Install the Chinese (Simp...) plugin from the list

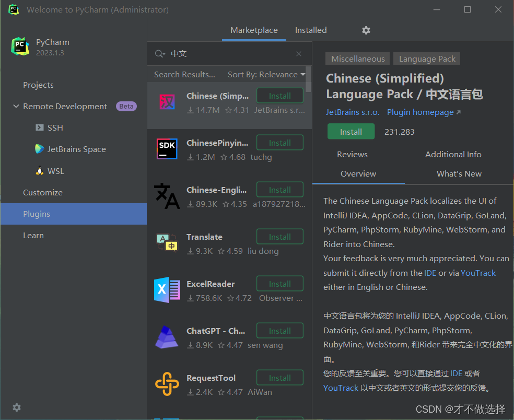tap(280, 96)
